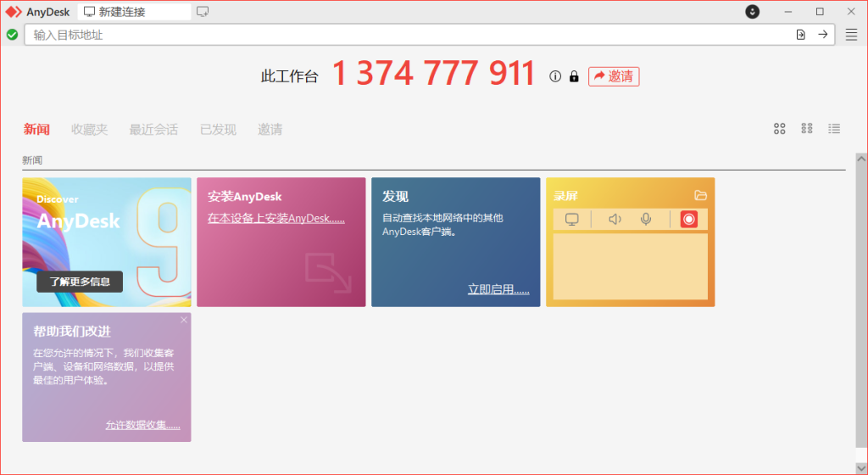This screenshot has width=868, height=475.
Task: Click the scrollbar down arrow
Action: coord(861,468)
